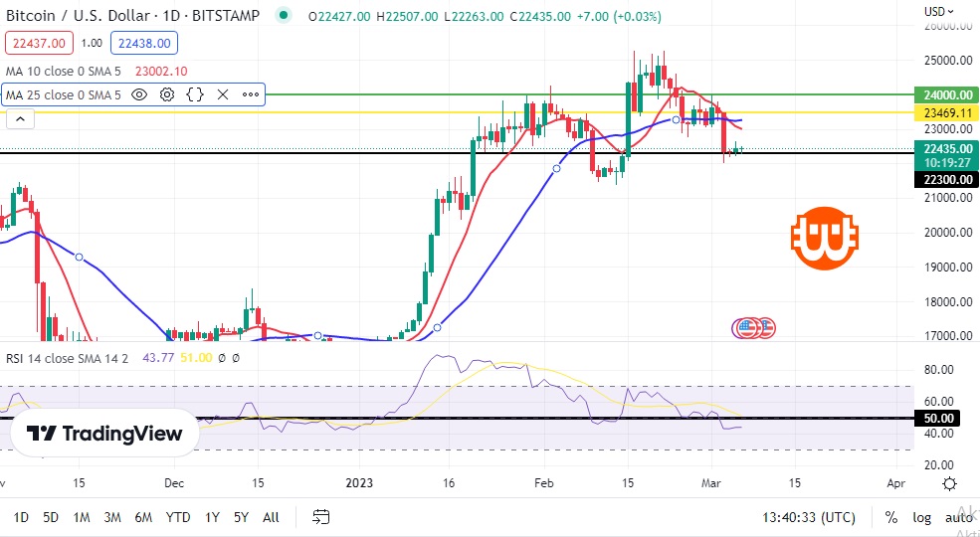
Task: Open the USD currency dropdown
Action: pos(939,11)
